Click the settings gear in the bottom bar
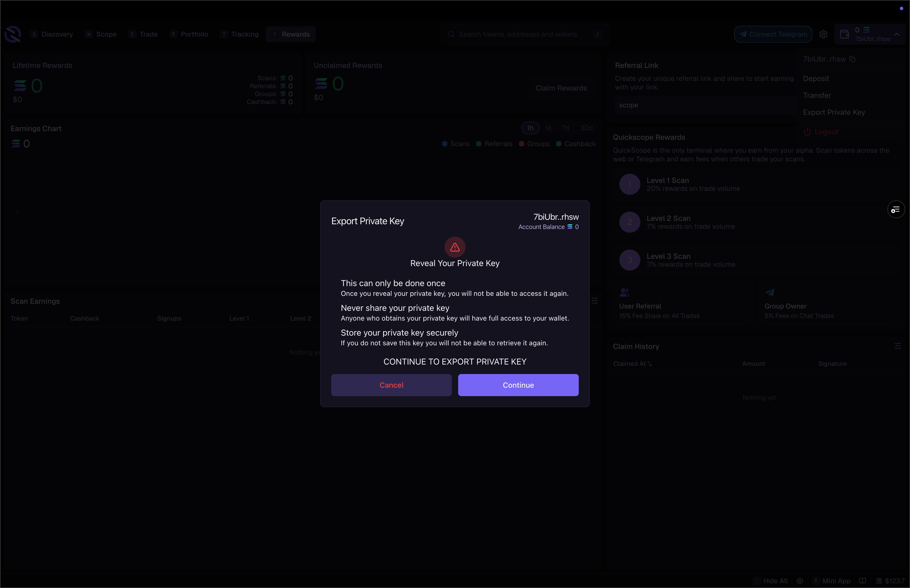The image size is (910, 588). (x=800, y=581)
